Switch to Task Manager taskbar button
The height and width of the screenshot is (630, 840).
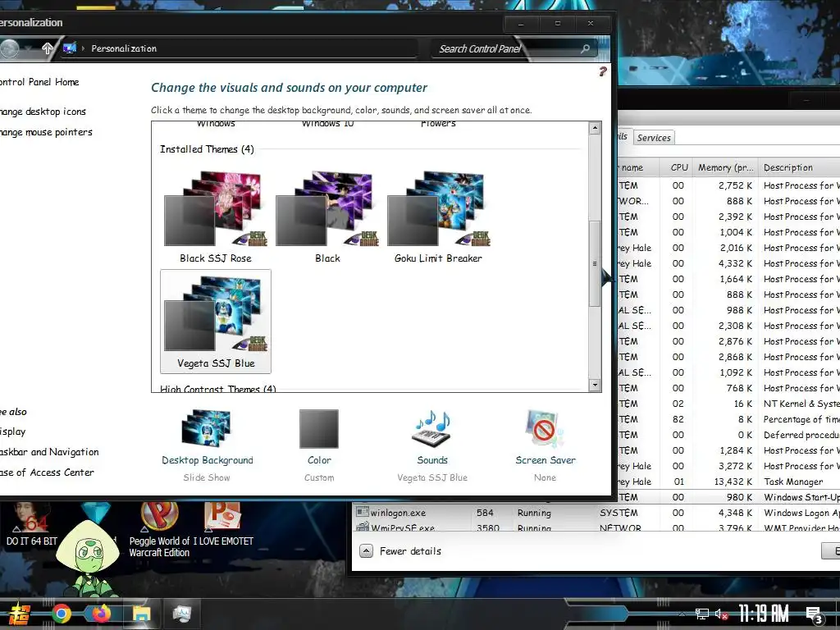coord(181,614)
